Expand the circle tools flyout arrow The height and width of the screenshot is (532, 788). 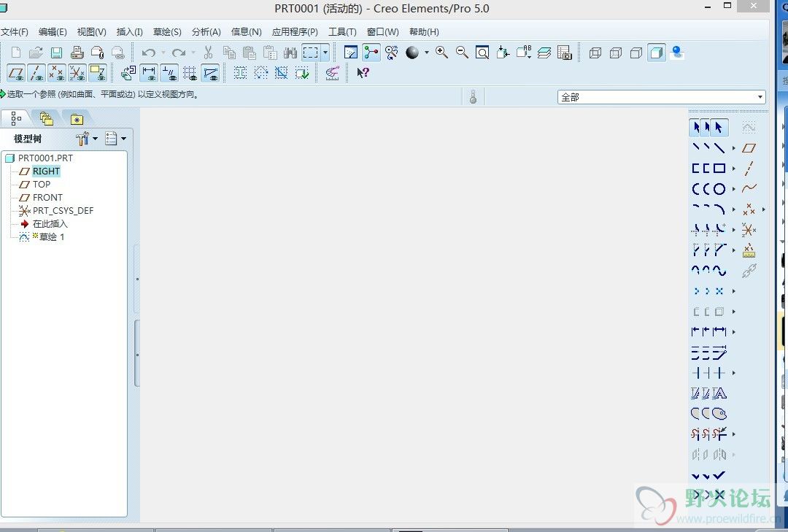point(734,189)
